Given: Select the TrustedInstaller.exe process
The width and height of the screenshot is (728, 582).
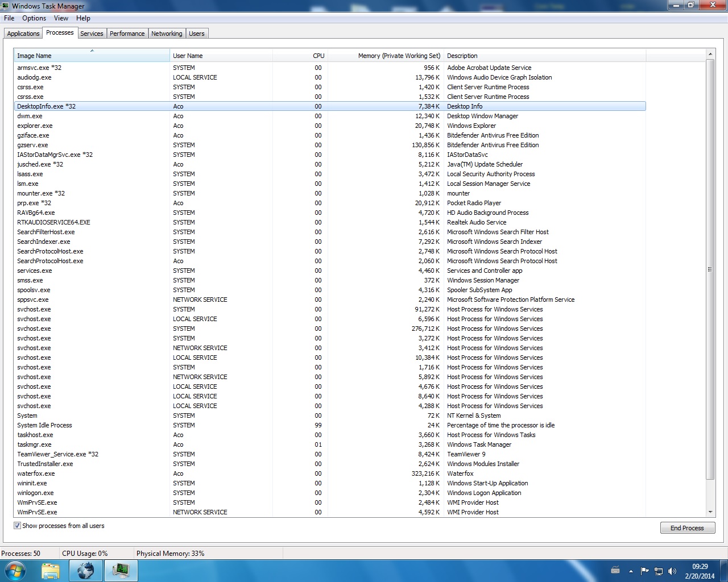Looking at the screenshot, I should pyautogui.click(x=330, y=464).
